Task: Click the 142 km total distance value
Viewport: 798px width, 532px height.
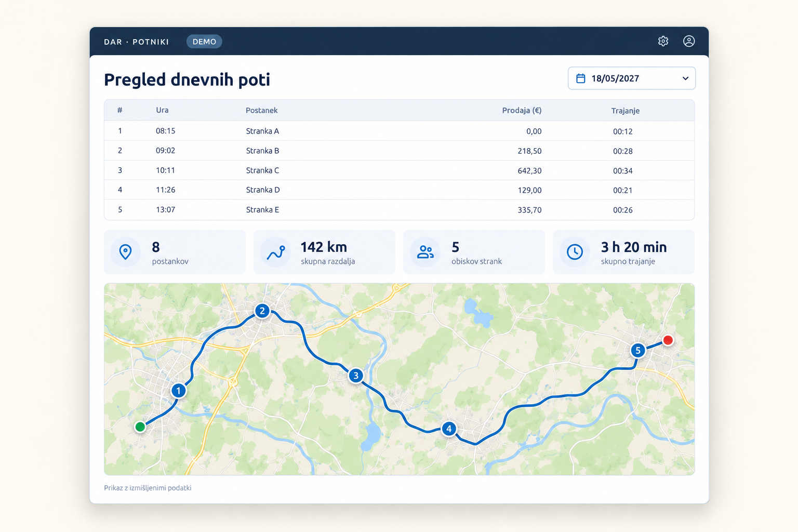Action: [x=323, y=247]
